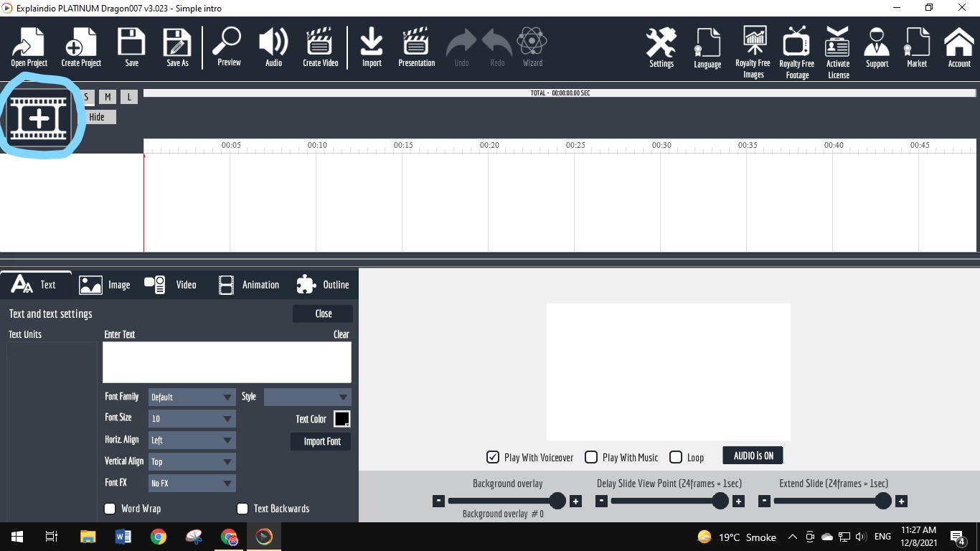
Task: Close the text settings panel
Action: [323, 314]
